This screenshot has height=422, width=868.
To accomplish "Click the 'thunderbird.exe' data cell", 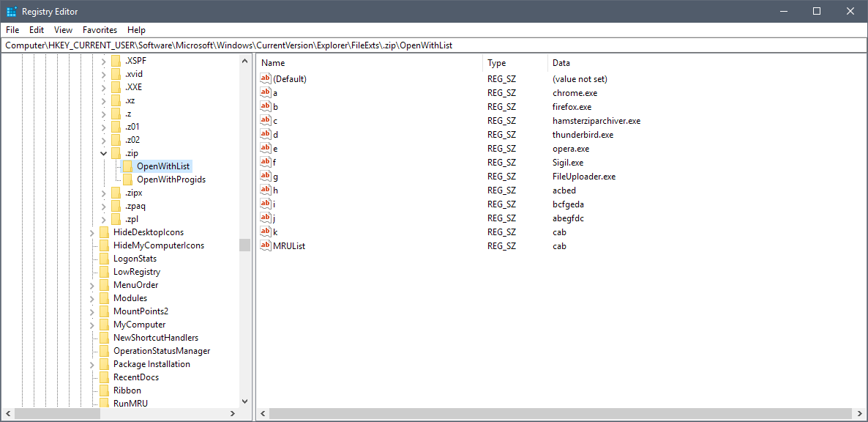I will [583, 135].
